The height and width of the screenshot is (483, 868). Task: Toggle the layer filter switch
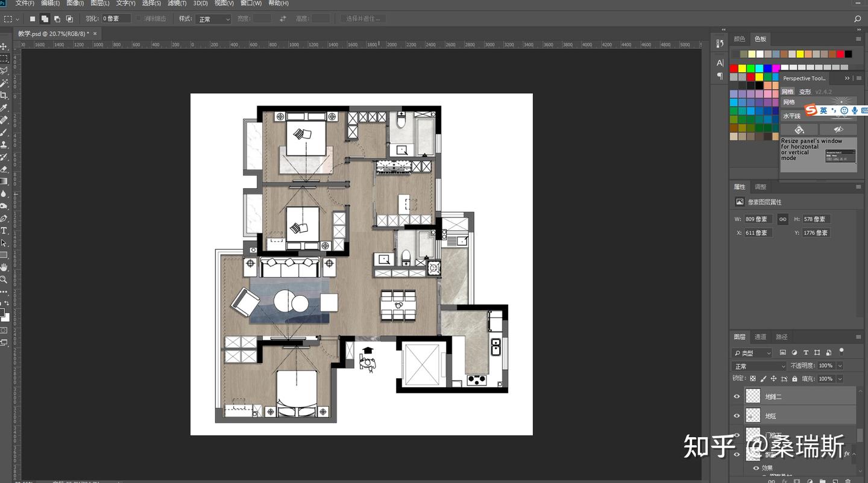pyautogui.click(x=841, y=351)
